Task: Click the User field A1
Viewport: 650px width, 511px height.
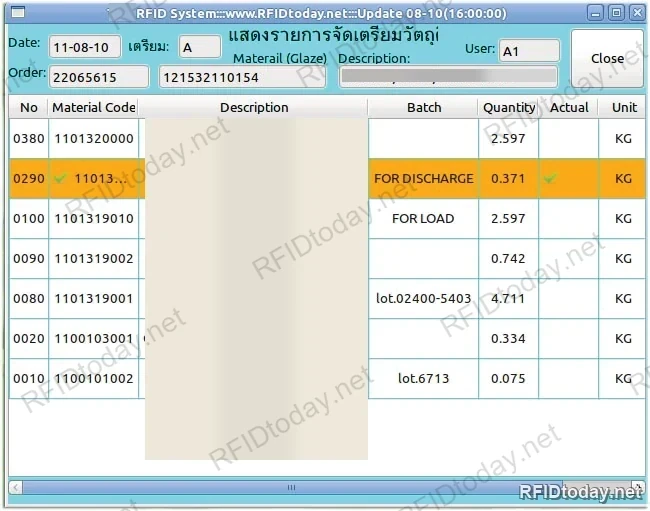Action: pos(529,51)
